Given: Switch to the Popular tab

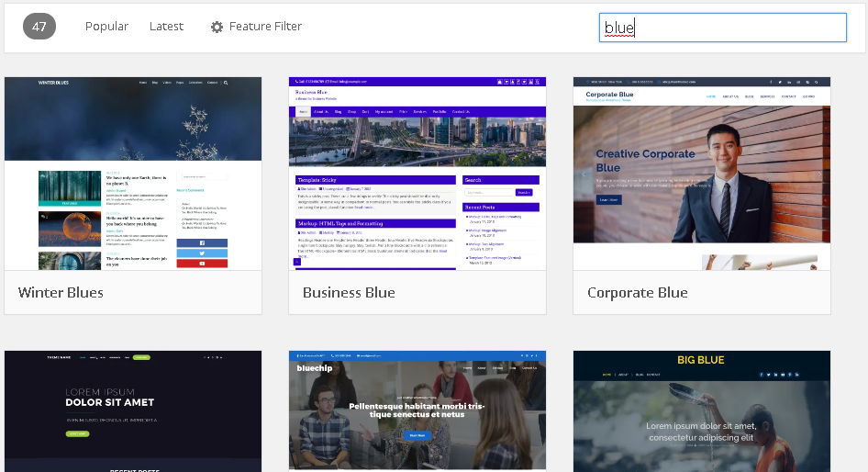Looking at the screenshot, I should point(106,26).
